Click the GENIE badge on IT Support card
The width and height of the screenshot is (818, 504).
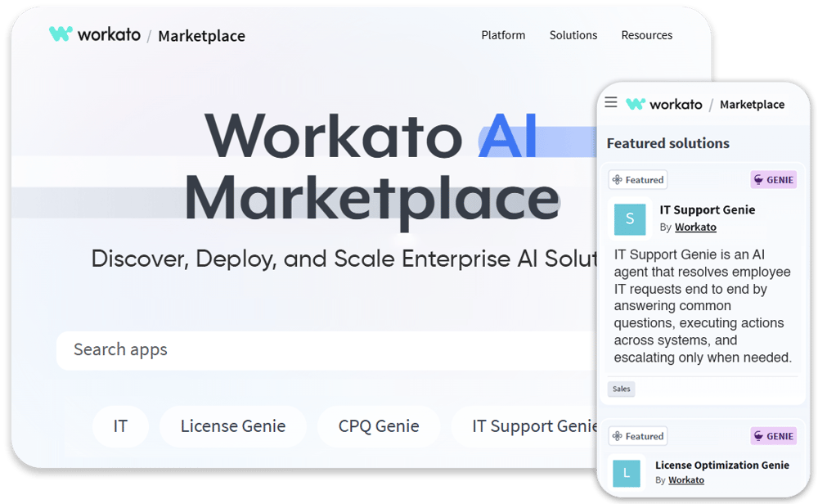[x=774, y=179]
